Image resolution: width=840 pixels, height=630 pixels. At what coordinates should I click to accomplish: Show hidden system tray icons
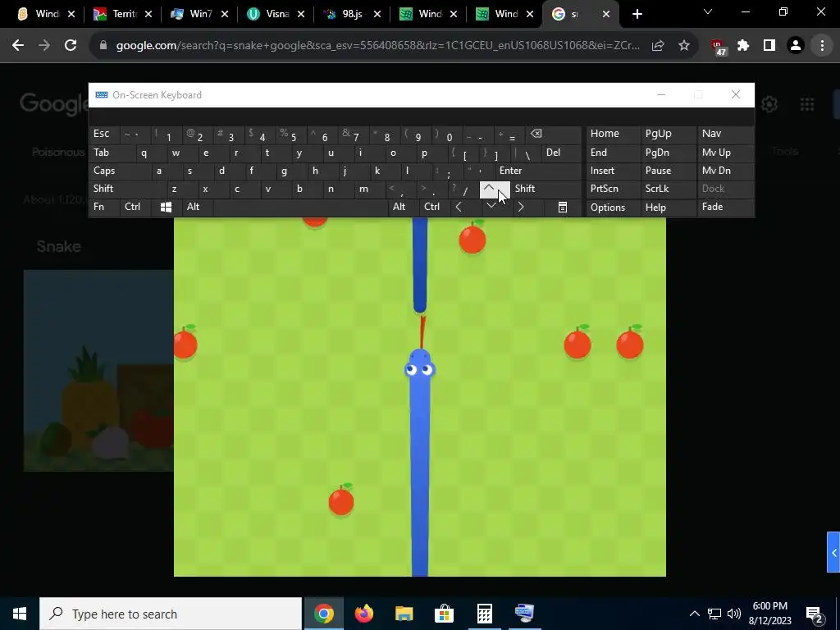[x=694, y=614]
